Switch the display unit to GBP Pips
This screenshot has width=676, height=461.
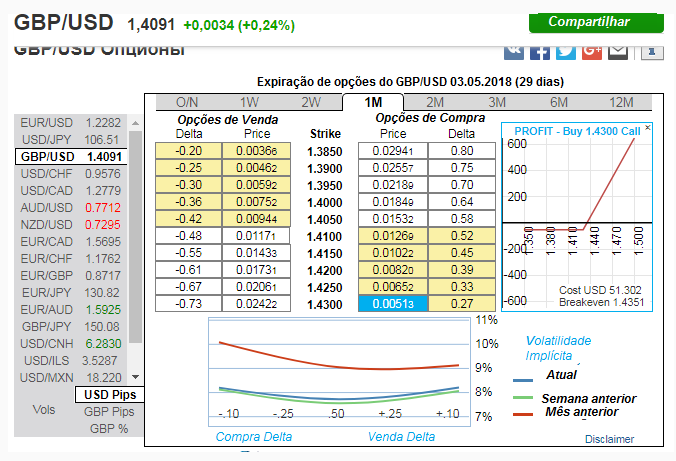(109, 411)
